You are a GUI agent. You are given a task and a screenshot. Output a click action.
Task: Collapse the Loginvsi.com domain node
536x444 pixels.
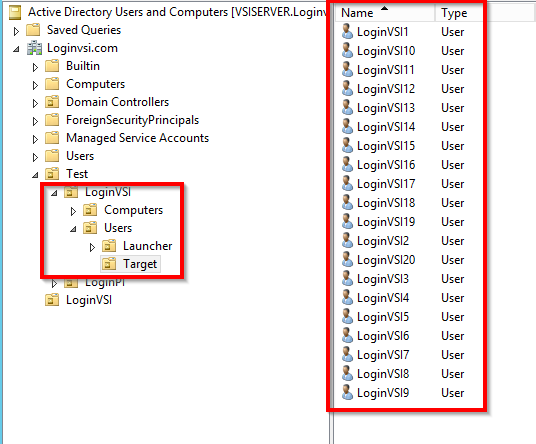16,49
